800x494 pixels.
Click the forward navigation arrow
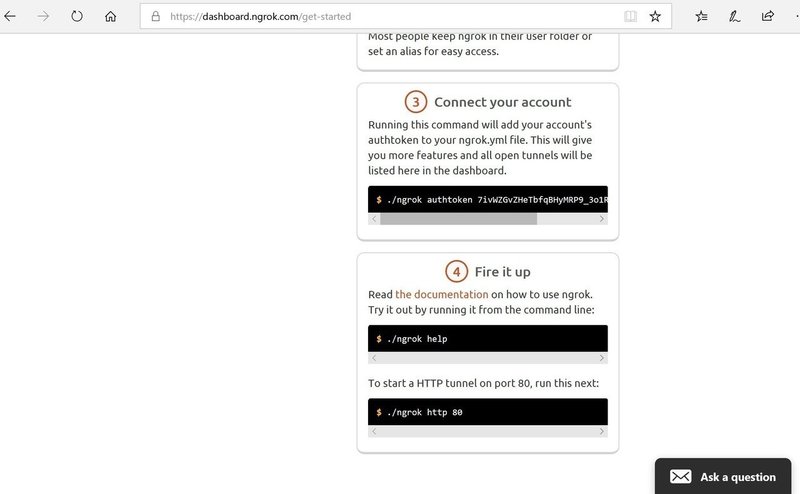[43, 16]
